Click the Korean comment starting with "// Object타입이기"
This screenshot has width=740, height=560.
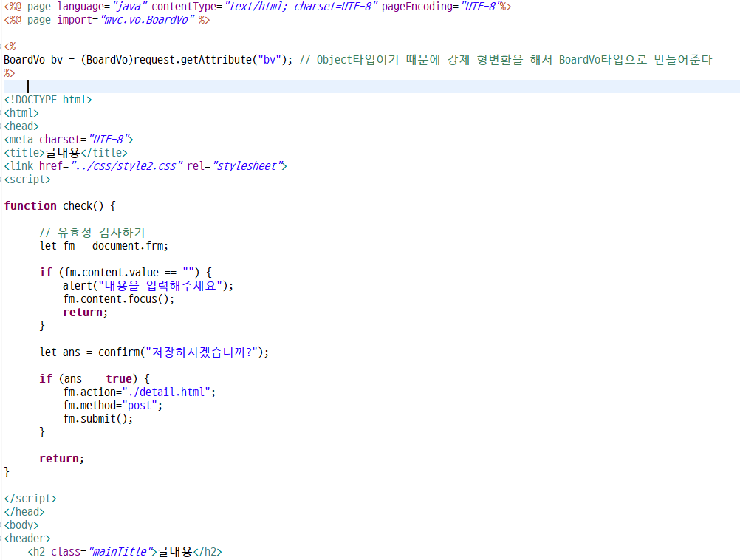tap(505, 60)
